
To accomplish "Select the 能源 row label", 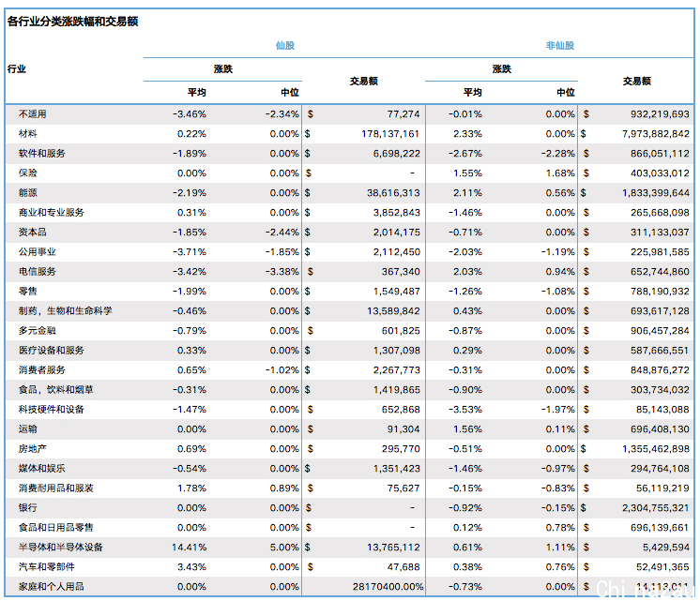I will (x=27, y=193).
